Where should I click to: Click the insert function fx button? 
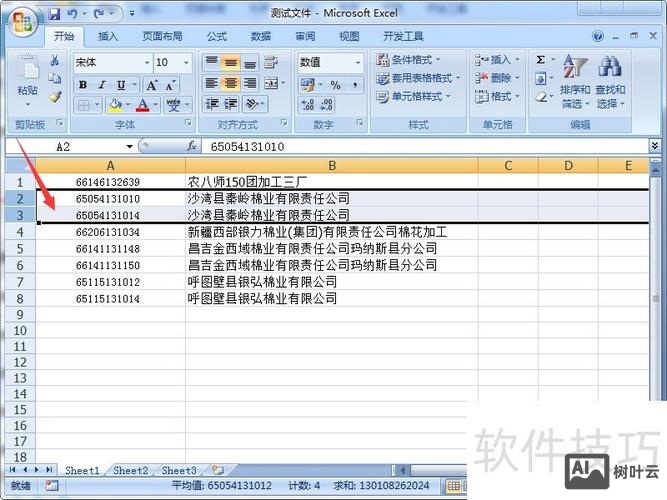pyautogui.click(x=191, y=146)
